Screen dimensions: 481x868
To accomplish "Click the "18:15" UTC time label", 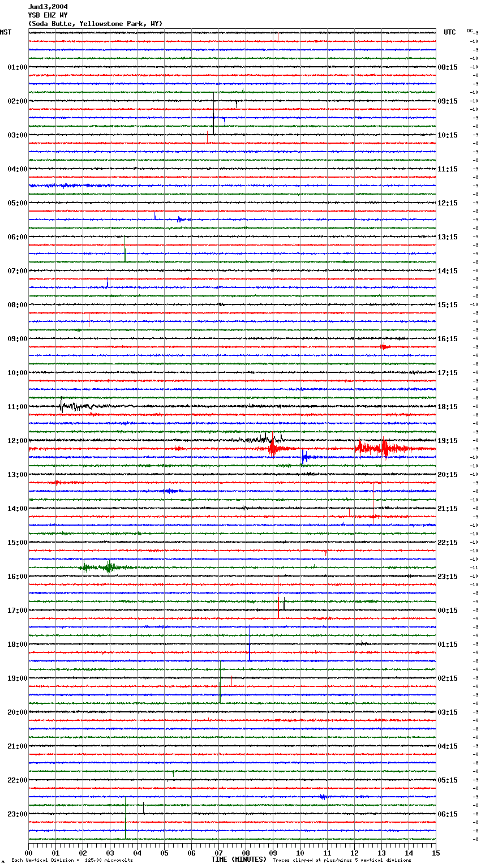I will click(448, 407).
